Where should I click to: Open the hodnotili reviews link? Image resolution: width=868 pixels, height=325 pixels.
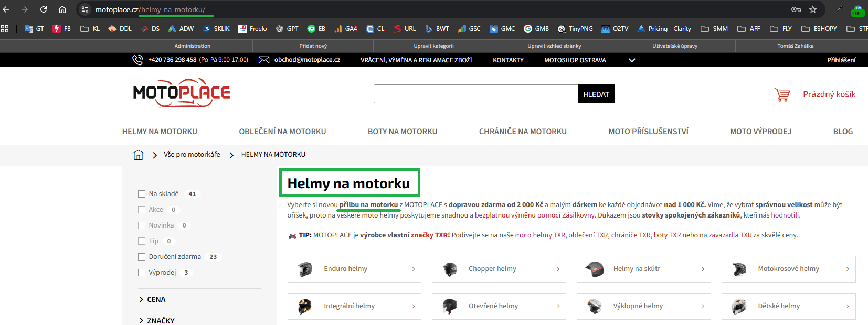[785, 215]
